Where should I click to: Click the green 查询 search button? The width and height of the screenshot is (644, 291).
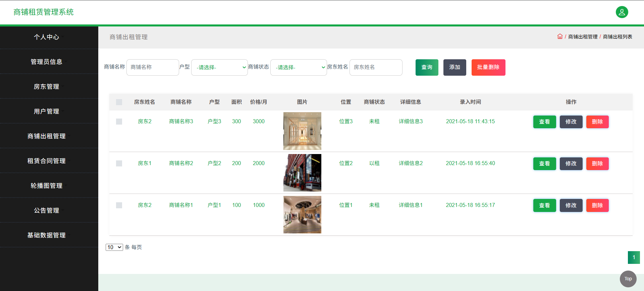(427, 67)
